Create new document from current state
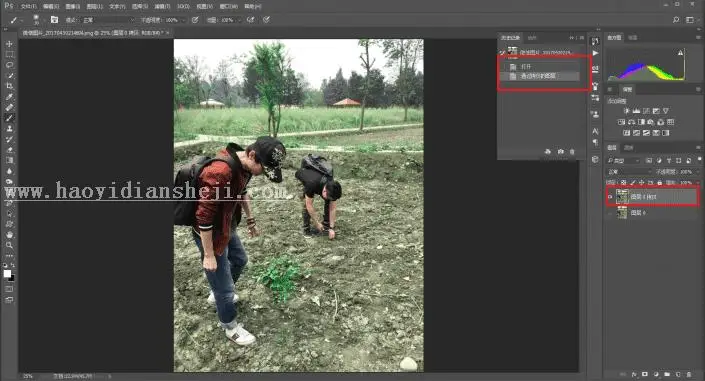The height and width of the screenshot is (381, 705). 548,152
